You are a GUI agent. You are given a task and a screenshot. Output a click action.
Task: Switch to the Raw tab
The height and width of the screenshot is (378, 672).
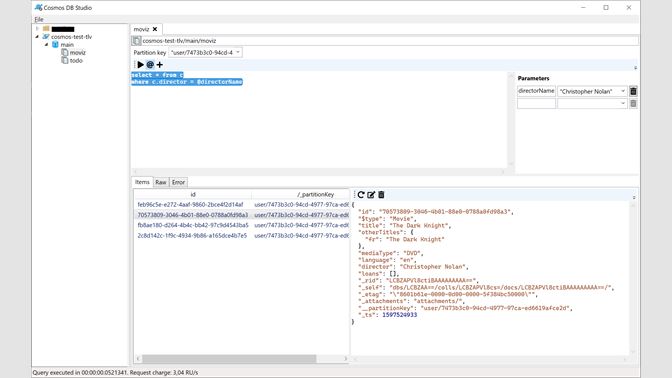tap(161, 182)
